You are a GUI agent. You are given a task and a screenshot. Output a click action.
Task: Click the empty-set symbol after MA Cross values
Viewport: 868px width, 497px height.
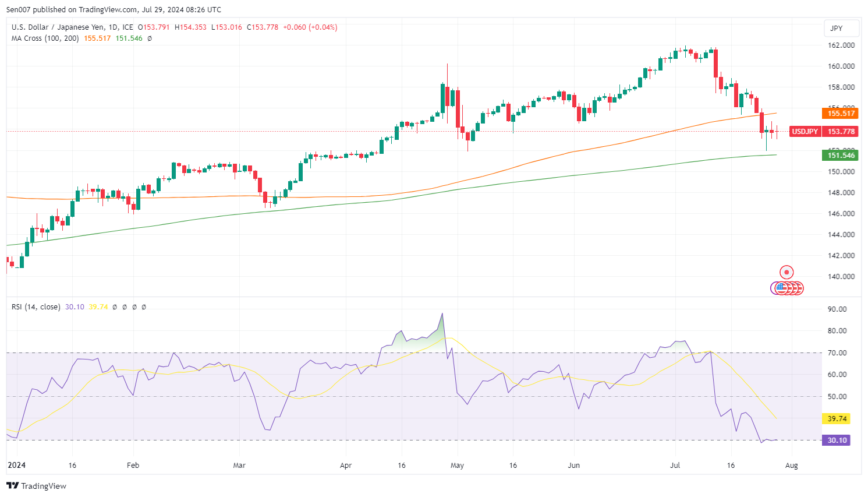click(x=150, y=38)
